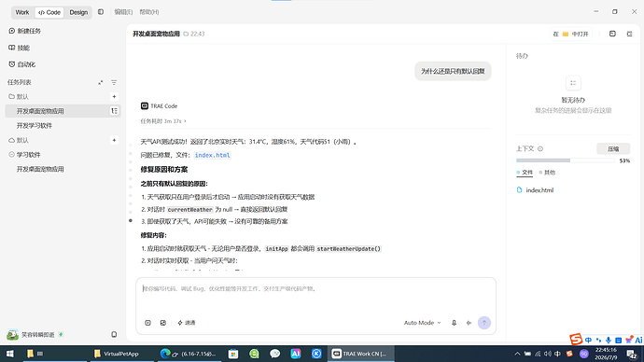Screen dimensions: 644x362
Task: Open the Windows notification center
Action: pyautogui.click(x=632, y=354)
